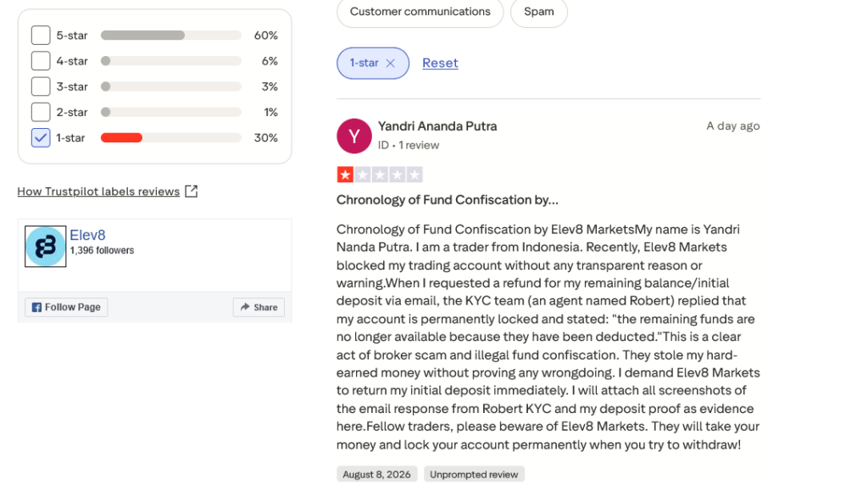
Task: Click the Reset filters link
Action: pyautogui.click(x=440, y=63)
